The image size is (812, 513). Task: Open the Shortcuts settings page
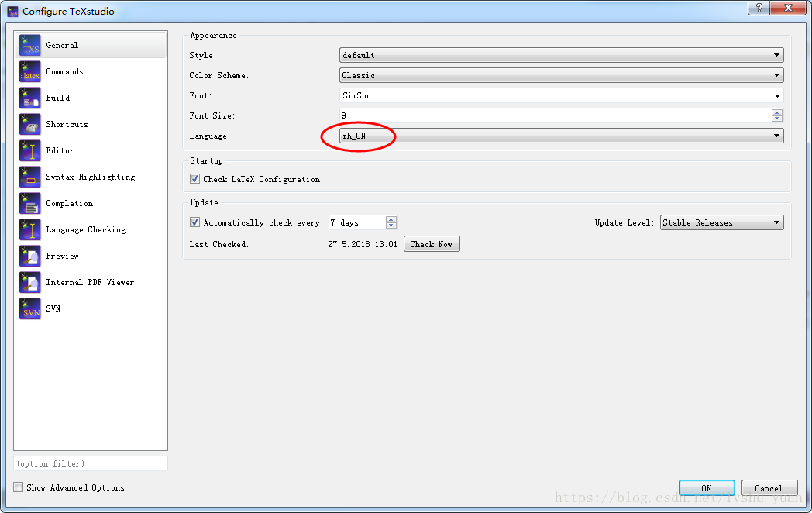click(67, 124)
